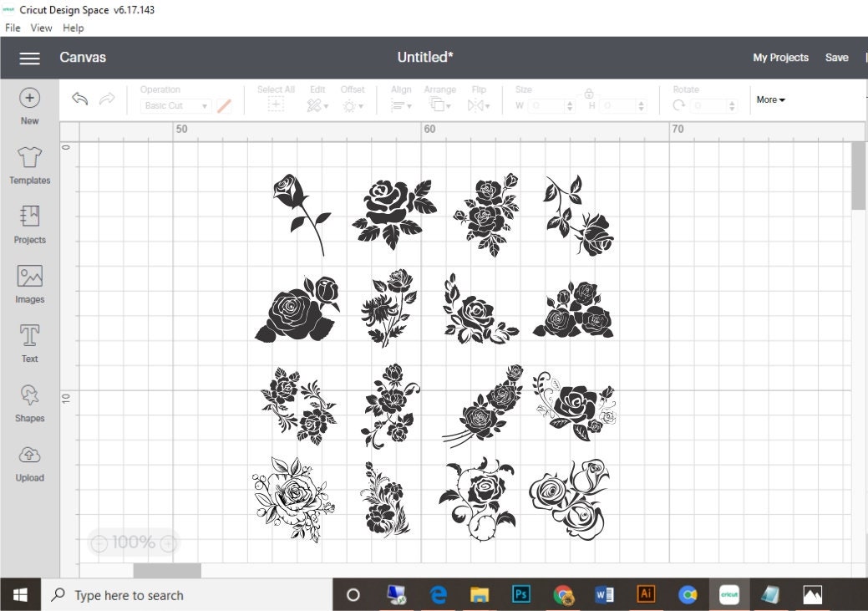The height and width of the screenshot is (611, 868).
Task: Open the File menu
Action: [x=13, y=28]
